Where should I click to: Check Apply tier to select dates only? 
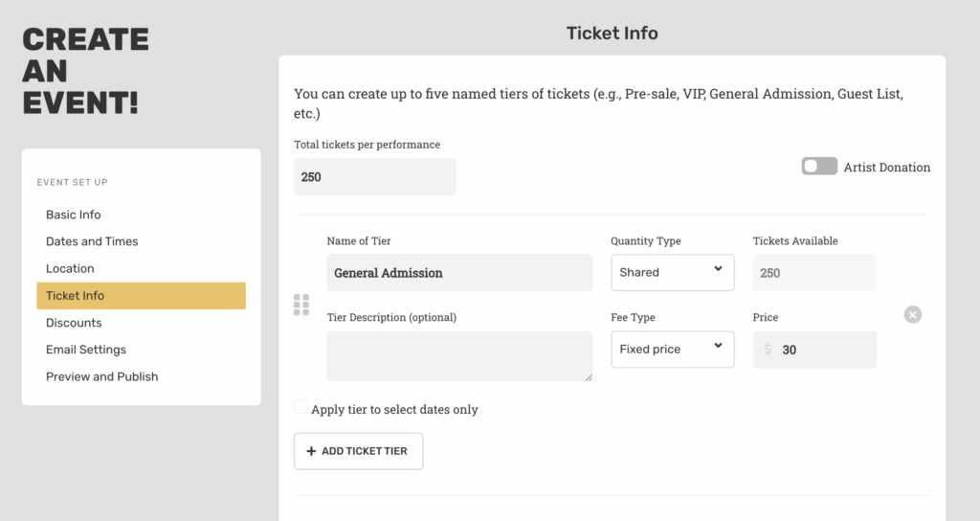(301, 407)
